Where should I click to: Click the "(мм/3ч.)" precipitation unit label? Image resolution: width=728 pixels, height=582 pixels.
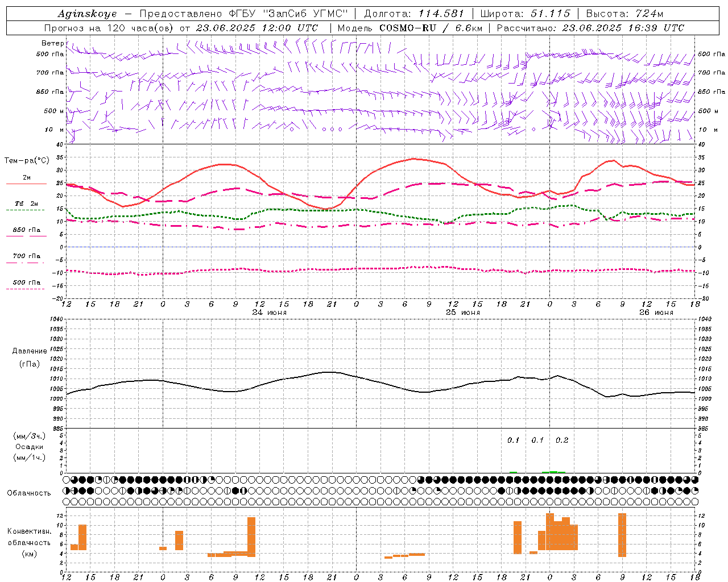(x=30, y=436)
